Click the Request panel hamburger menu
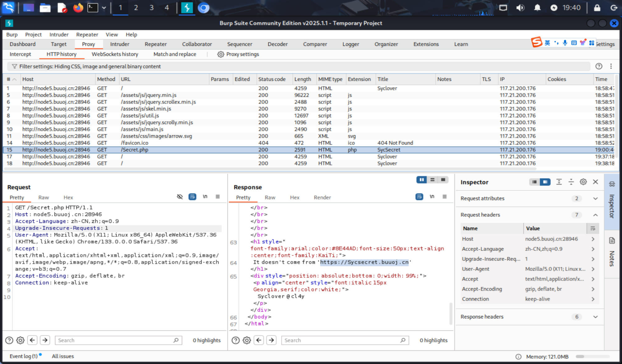622x364 pixels. [218, 197]
